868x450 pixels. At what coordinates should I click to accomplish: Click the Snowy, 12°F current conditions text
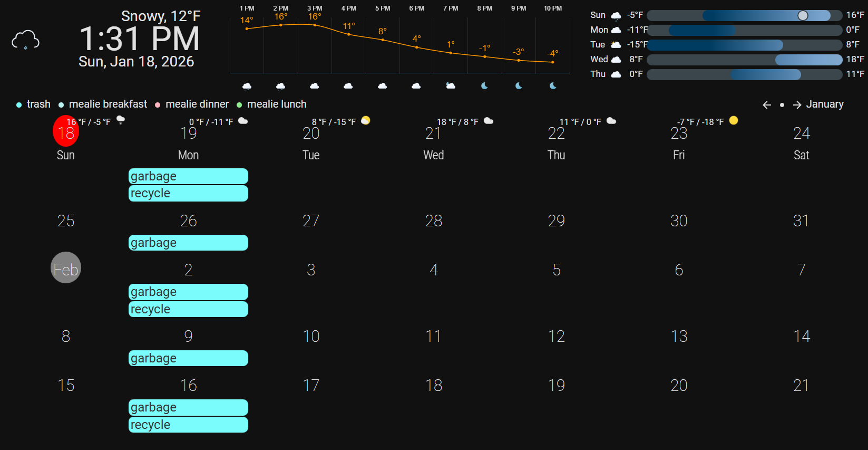[161, 16]
